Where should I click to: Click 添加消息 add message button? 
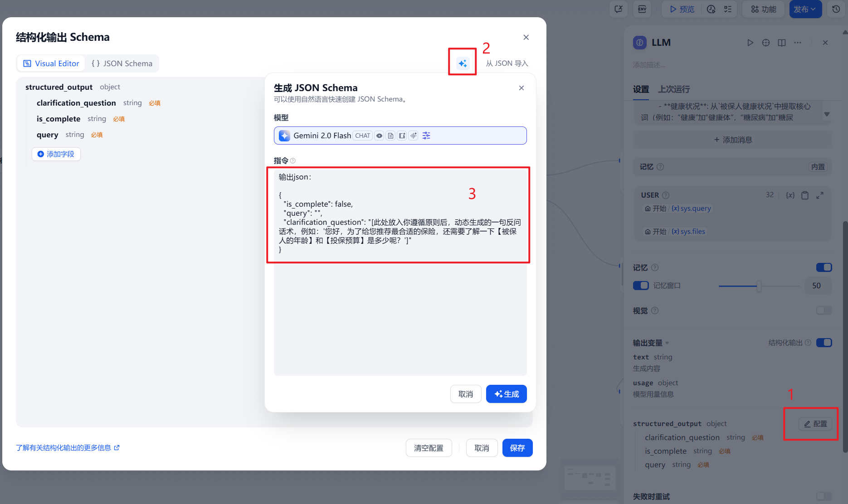[x=732, y=140]
